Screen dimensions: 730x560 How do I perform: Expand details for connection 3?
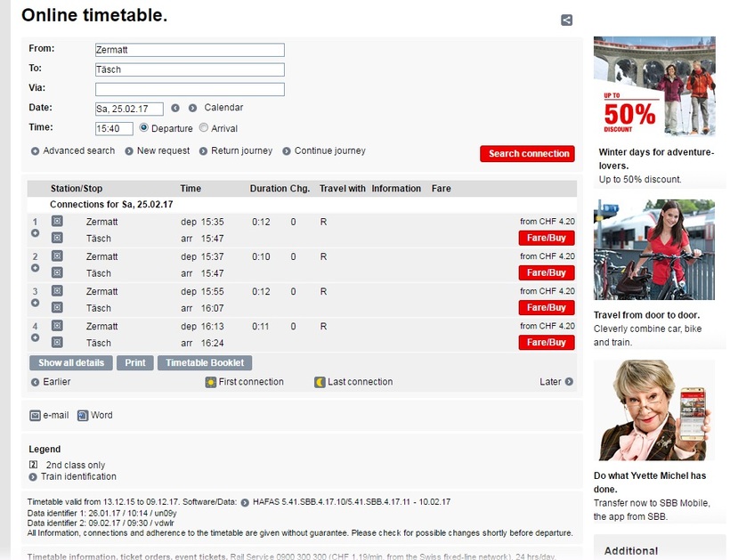[x=36, y=303]
